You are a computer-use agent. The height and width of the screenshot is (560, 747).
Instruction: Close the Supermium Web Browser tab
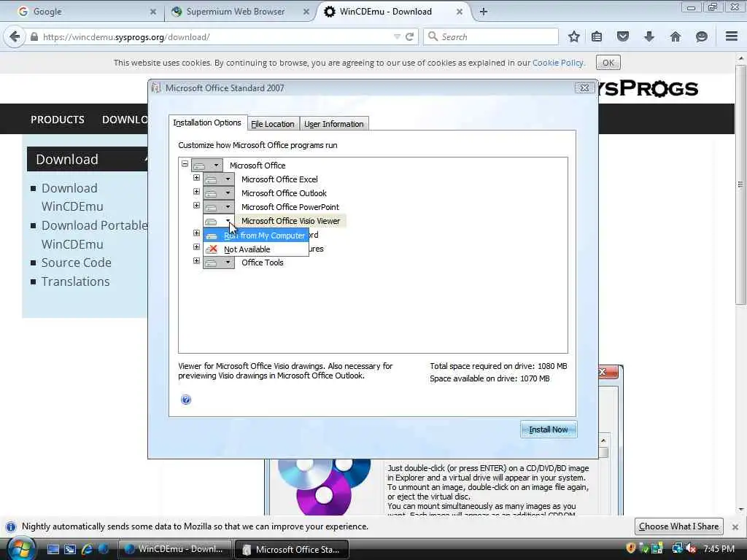point(306,12)
